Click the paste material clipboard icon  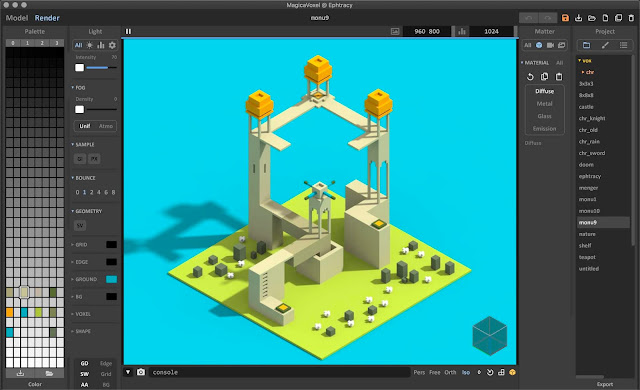(559, 77)
